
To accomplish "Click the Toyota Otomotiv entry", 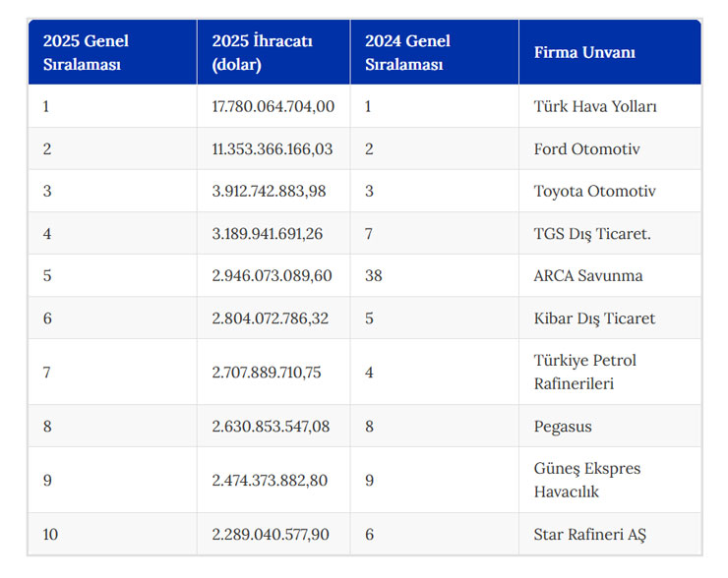I will [x=595, y=191].
